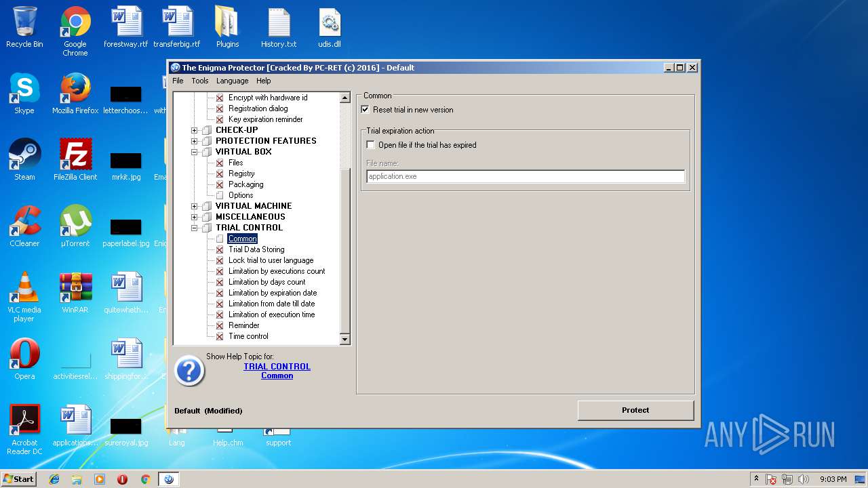Viewport: 868px width, 488px height.
Task: Click the tree scrollbar up arrow
Action: [x=344, y=98]
